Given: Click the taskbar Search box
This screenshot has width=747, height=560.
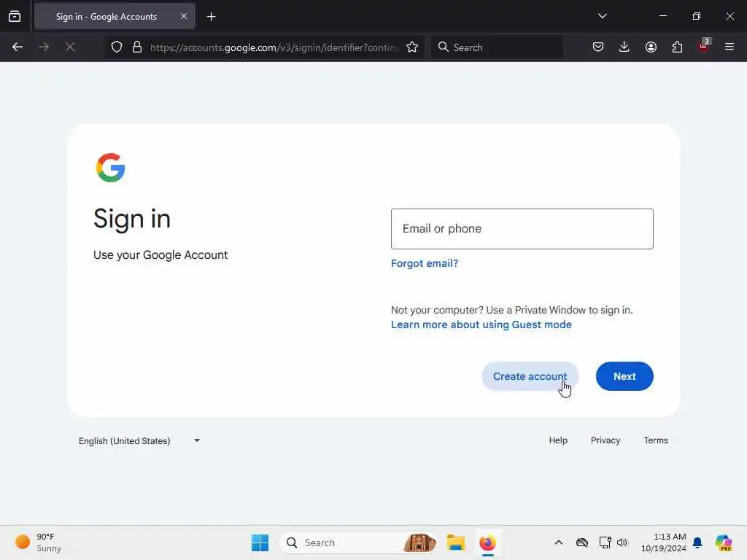Looking at the screenshot, I should pyautogui.click(x=359, y=542).
